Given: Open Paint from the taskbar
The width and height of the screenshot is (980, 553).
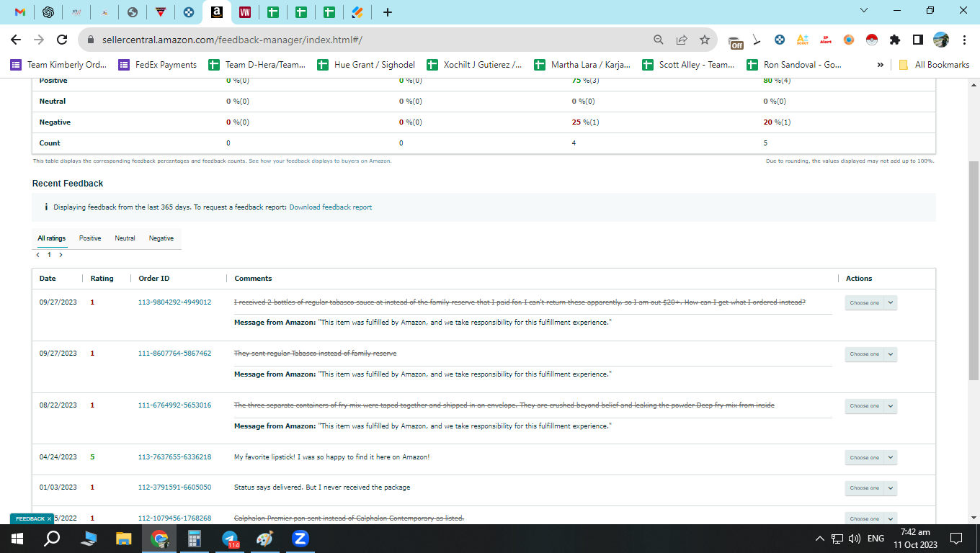Looking at the screenshot, I should point(265,539).
